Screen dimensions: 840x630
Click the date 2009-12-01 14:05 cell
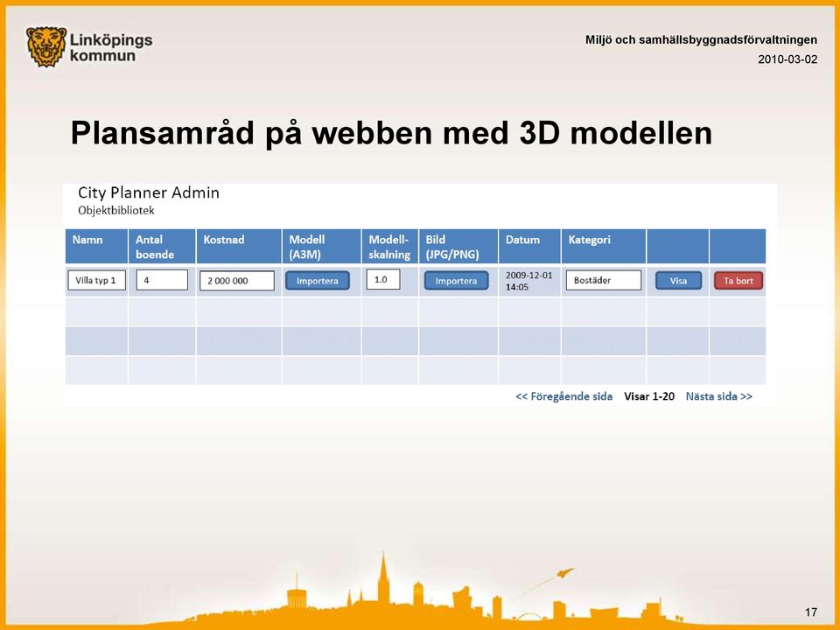pyautogui.click(x=528, y=281)
